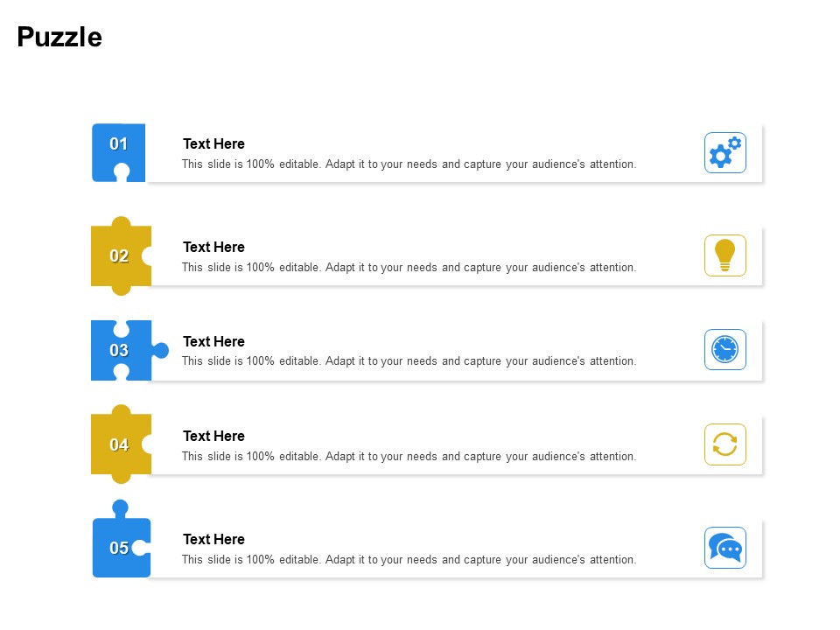Image resolution: width=840 pixels, height=630 pixels.
Task: Click the blue puzzle piece 05
Action: coord(121,538)
